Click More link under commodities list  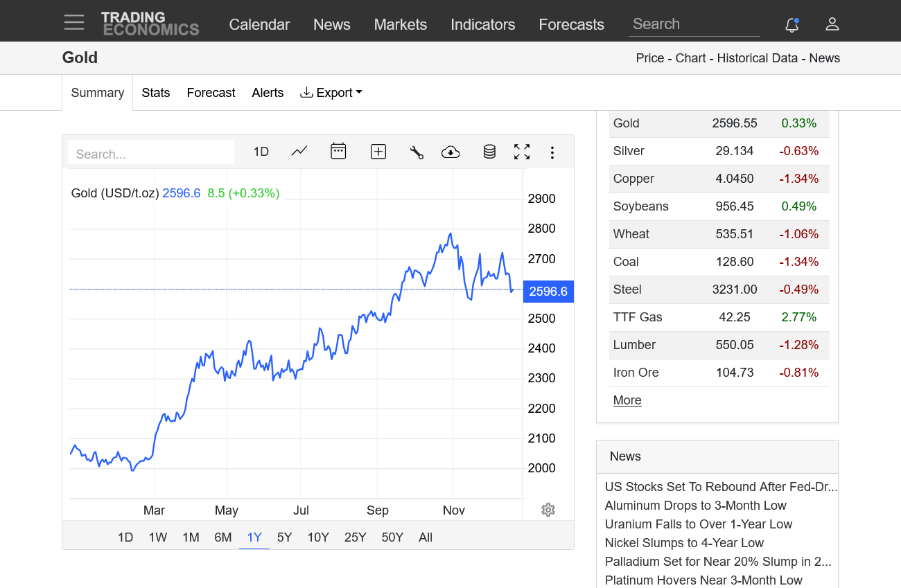(627, 400)
